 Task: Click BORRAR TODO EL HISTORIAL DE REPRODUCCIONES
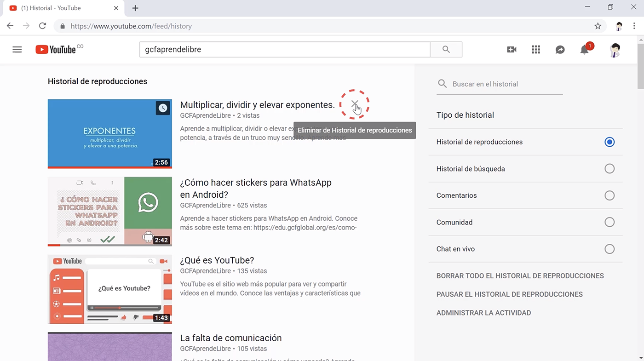[520, 276]
